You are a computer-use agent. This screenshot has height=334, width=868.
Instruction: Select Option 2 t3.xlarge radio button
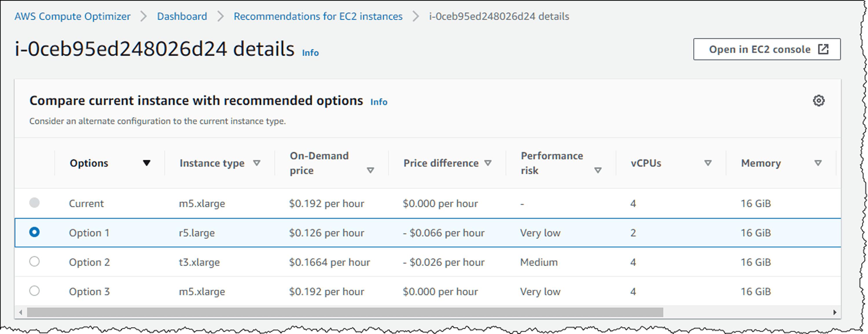[x=34, y=262]
